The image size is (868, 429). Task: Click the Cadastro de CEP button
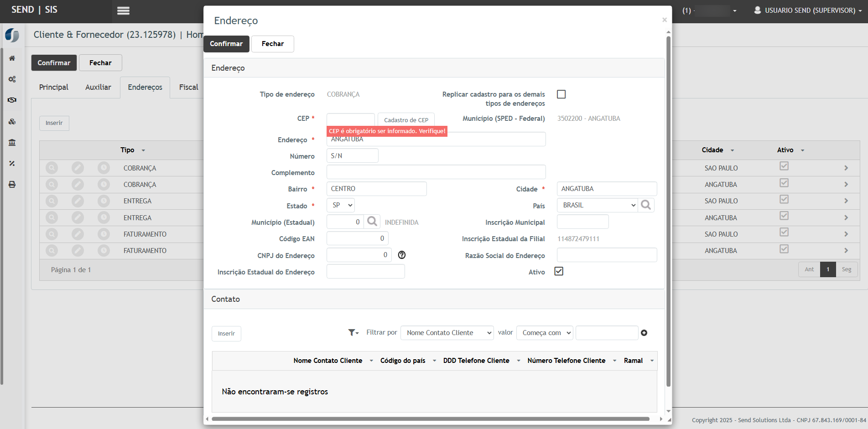point(406,120)
